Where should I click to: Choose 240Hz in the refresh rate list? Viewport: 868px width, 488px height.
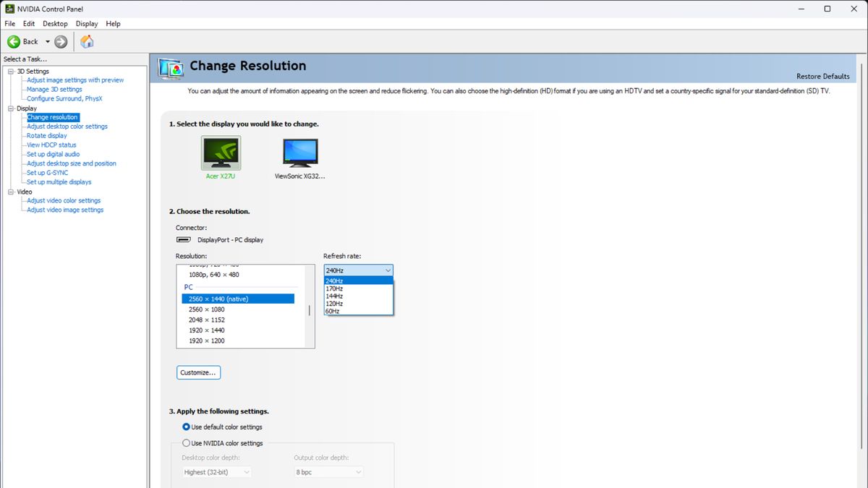pyautogui.click(x=359, y=281)
